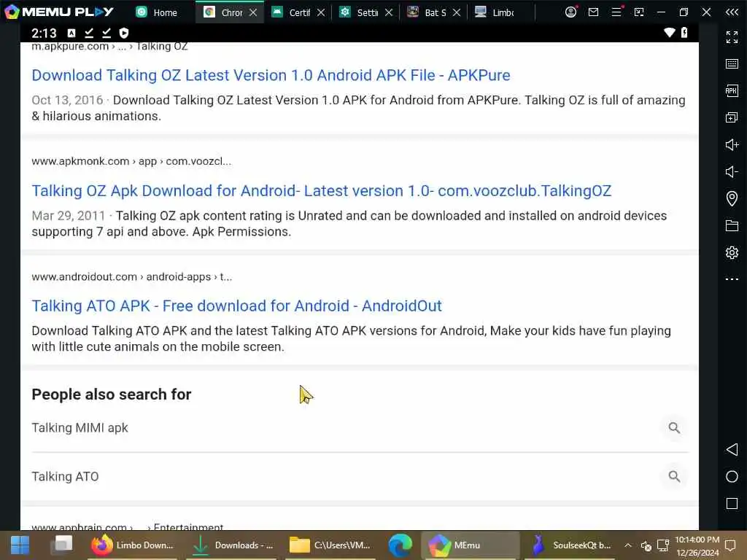Open the keyboard mapping icon in sidebar
Viewport: 747px width, 560px height.
732,64
